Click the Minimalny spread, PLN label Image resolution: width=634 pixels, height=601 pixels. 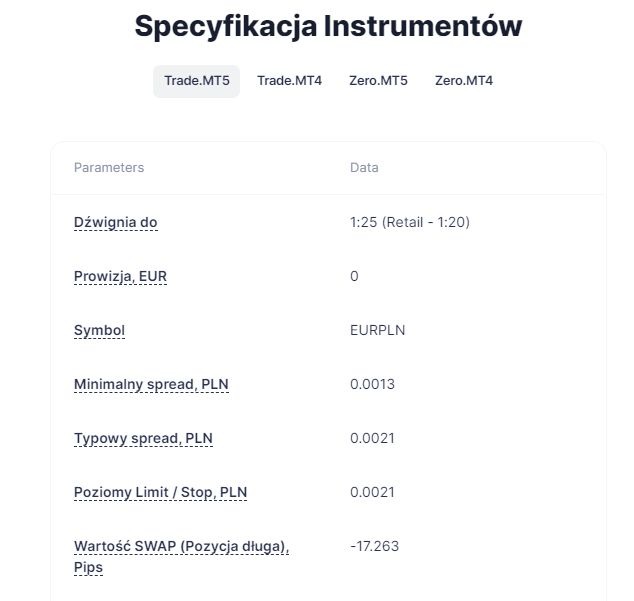pyautogui.click(x=151, y=384)
